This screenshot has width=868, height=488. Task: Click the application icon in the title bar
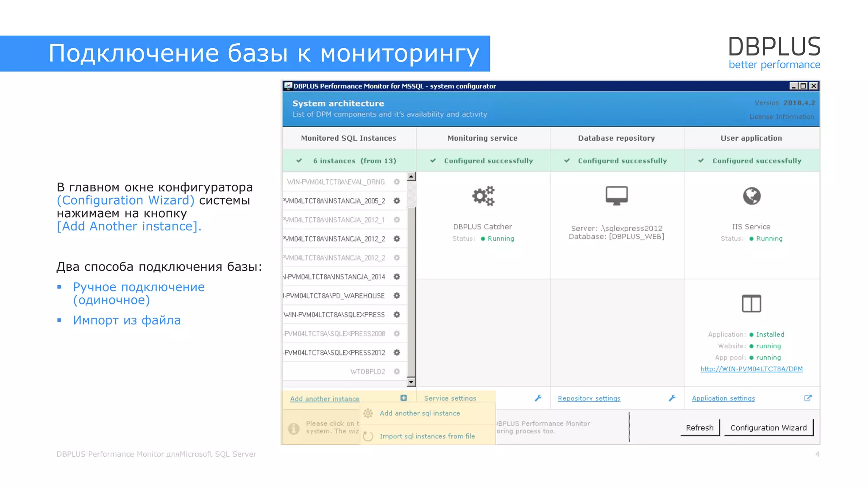click(x=288, y=86)
